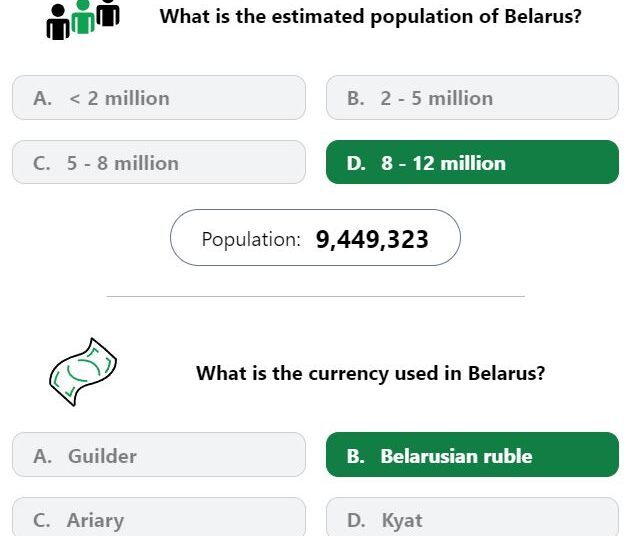Select answer A less than 2 million

point(159,97)
